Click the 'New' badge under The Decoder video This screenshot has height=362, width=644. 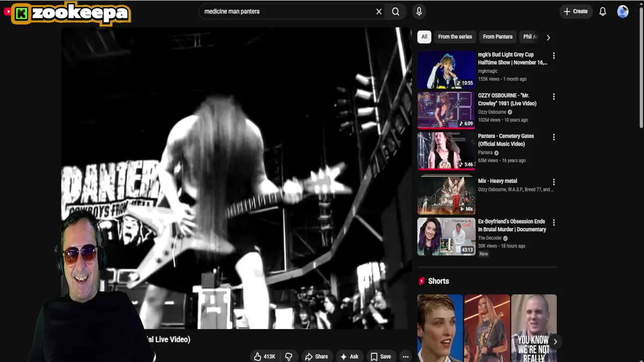coord(484,254)
